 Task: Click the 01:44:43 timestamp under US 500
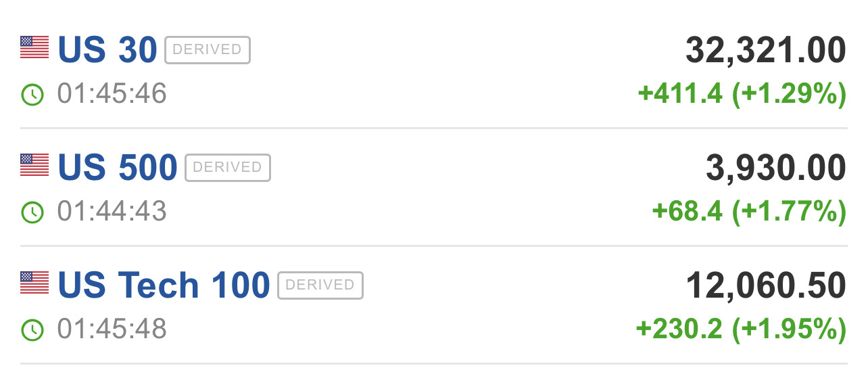tap(112, 212)
